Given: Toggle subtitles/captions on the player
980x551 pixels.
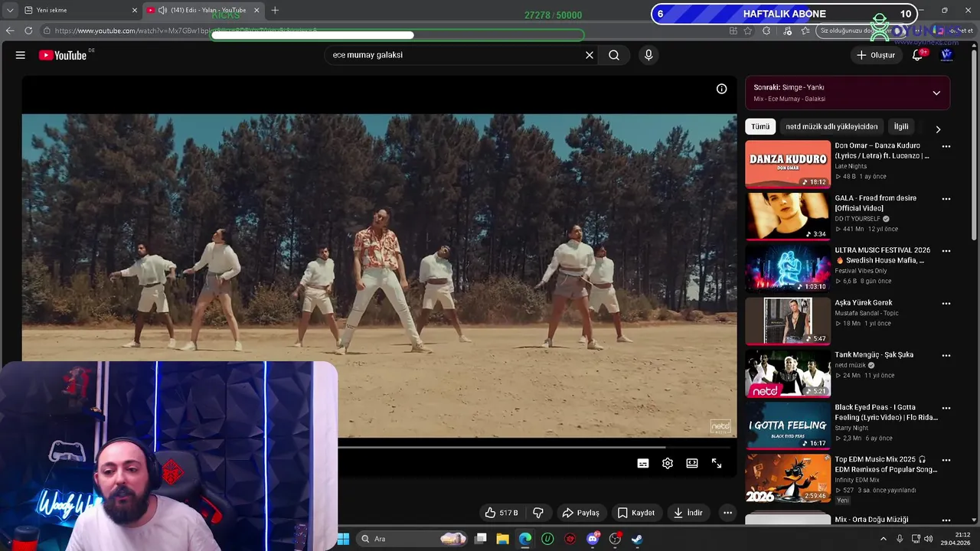Looking at the screenshot, I should [x=643, y=463].
